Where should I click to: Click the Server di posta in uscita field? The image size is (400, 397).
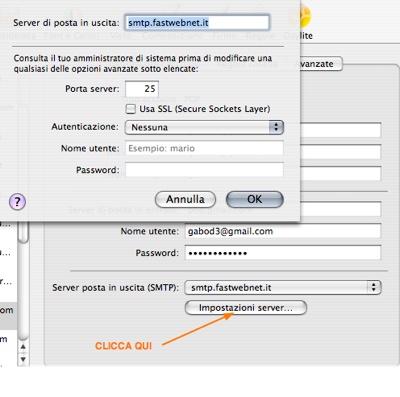[x=197, y=23]
